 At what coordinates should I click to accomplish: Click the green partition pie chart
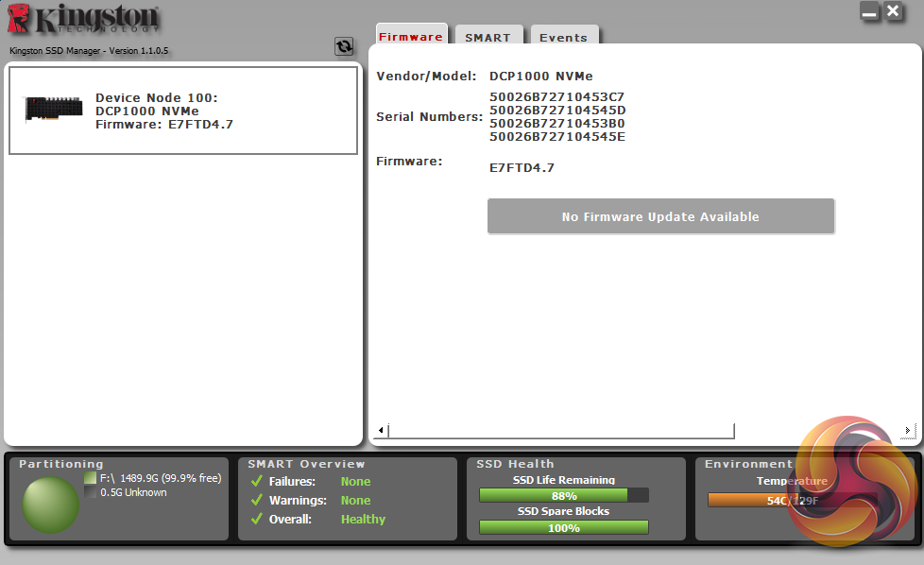pos(50,505)
